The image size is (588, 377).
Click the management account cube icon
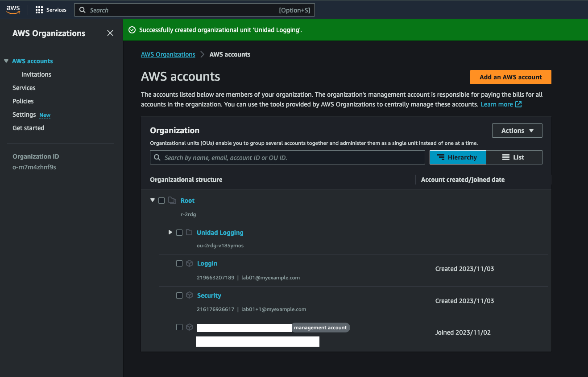coord(189,327)
